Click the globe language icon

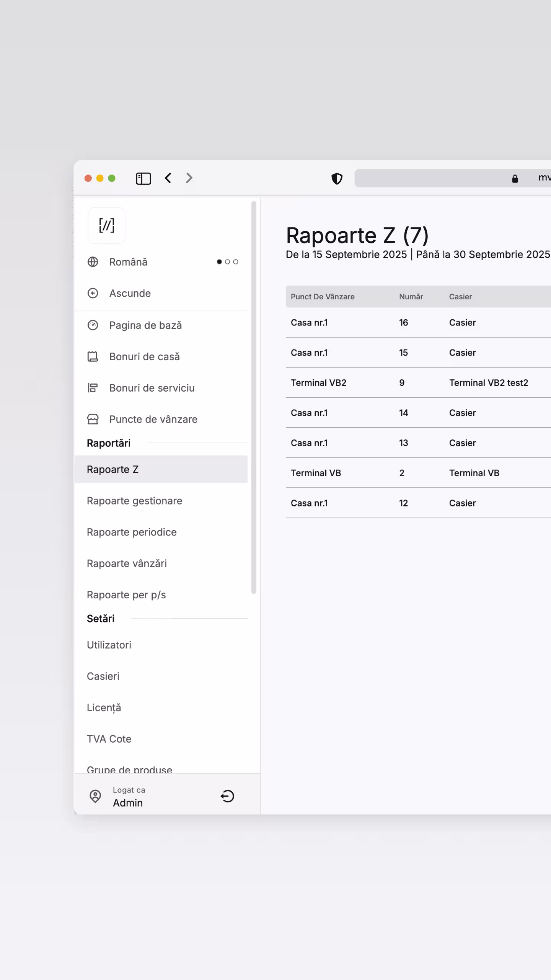[x=93, y=262]
